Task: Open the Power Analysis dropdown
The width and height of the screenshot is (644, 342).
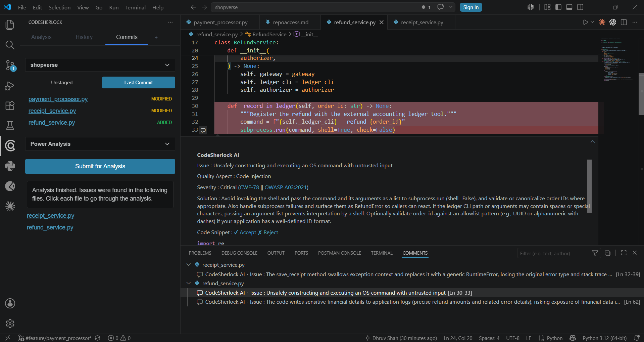Action: pos(100,144)
